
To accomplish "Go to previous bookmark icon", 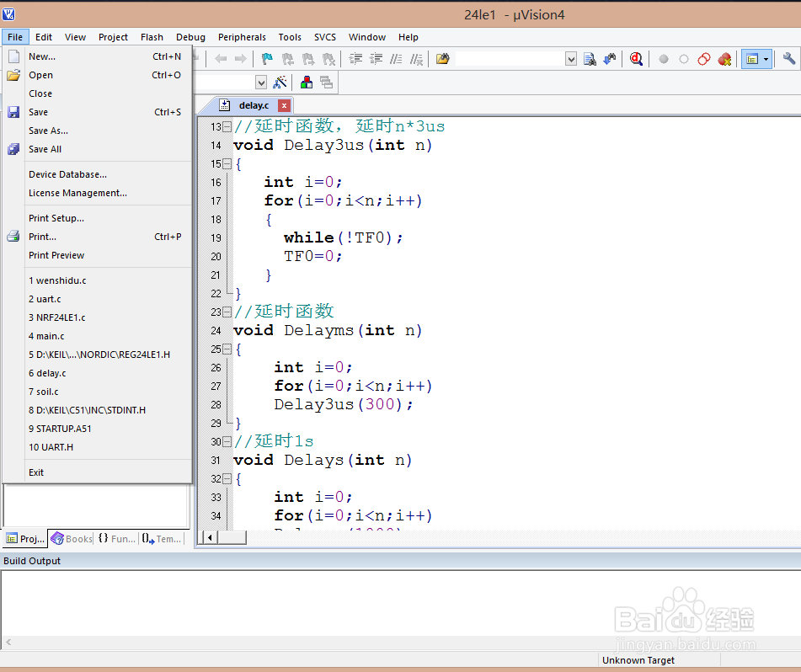I will [x=287, y=59].
